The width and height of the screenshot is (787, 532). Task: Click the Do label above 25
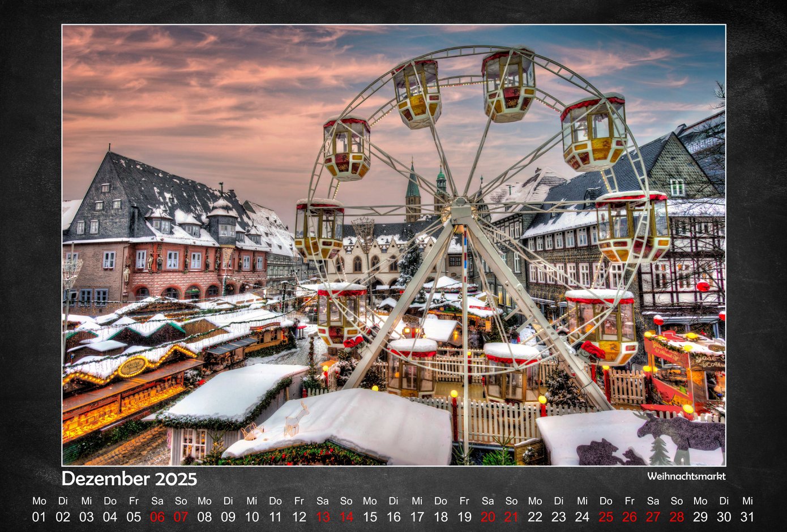[606, 501]
